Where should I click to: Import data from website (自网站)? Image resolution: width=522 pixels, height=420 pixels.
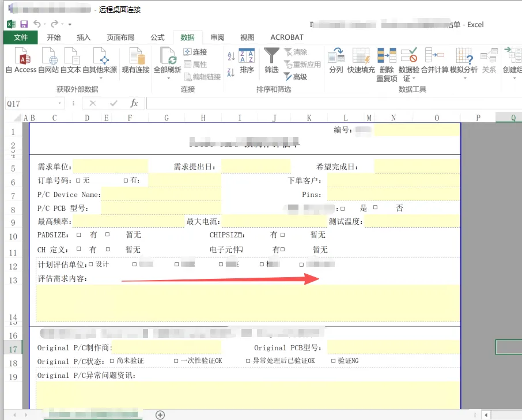pyautogui.click(x=48, y=60)
